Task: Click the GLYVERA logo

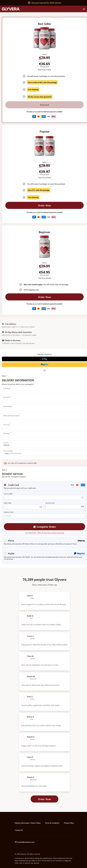Action: [11, 9]
